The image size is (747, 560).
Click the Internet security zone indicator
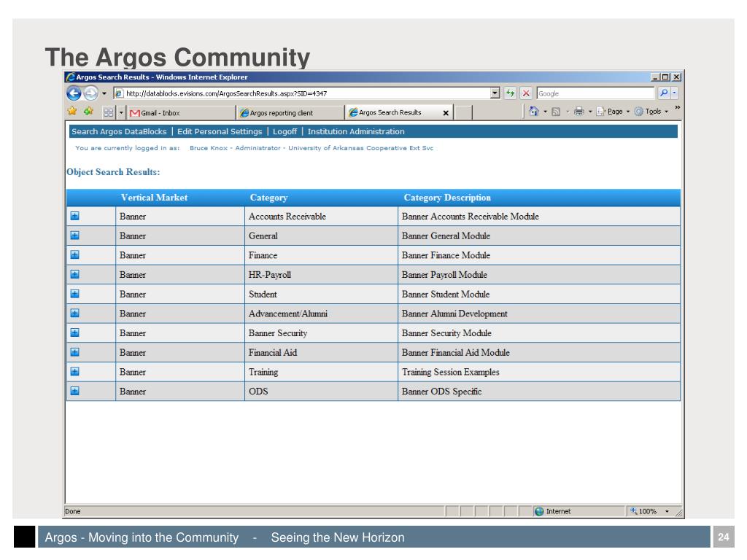553,511
